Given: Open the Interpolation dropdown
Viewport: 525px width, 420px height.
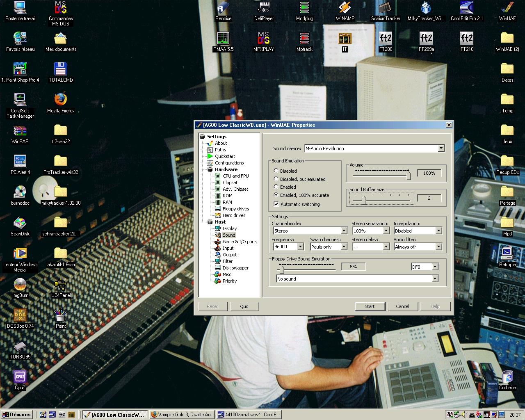Looking at the screenshot, I should (x=438, y=231).
